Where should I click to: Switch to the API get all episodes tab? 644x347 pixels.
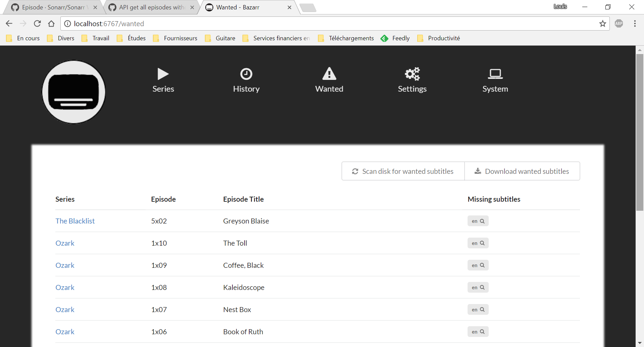[148, 7]
